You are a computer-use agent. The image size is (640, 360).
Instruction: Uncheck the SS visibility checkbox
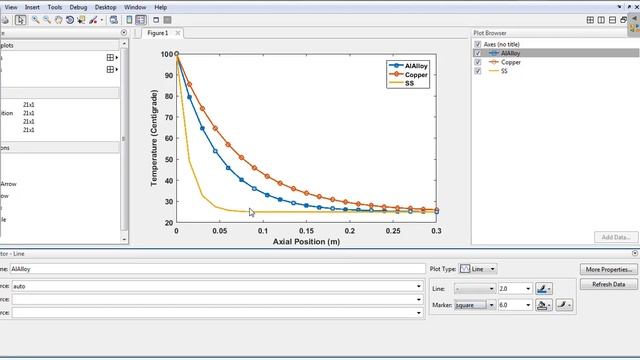(478, 71)
